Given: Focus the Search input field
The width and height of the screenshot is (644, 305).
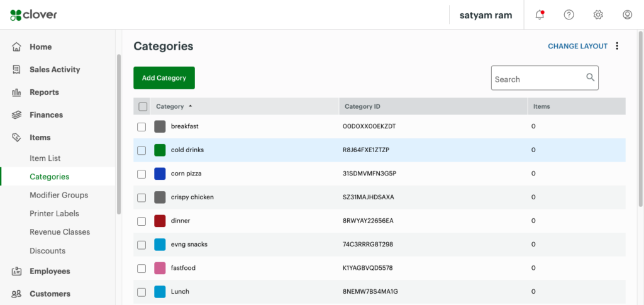Looking at the screenshot, I should pos(538,79).
